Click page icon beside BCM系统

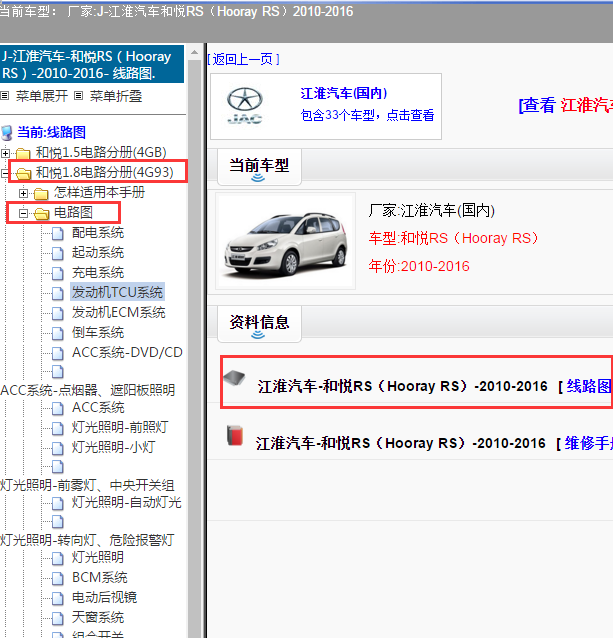point(58,578)
